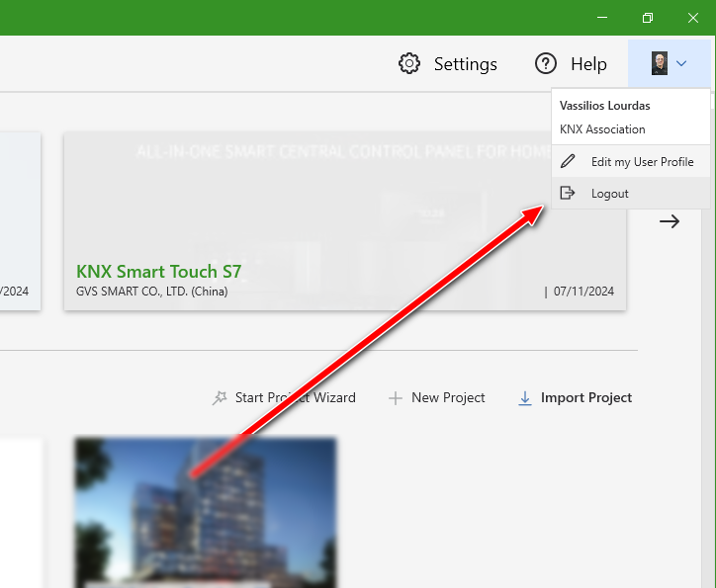Click the plus icon for New Project
Viewport: 716px width, 588px height.
[396, 398]
